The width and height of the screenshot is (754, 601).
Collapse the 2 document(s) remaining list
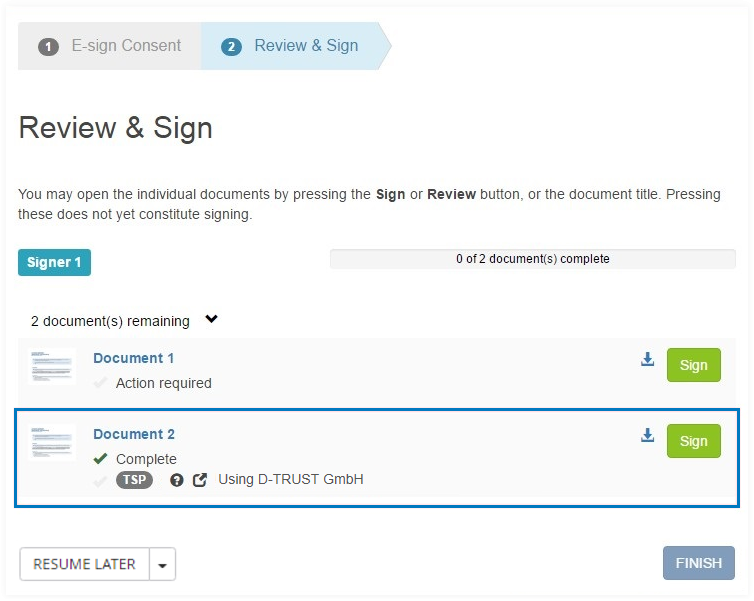point(211,320)
